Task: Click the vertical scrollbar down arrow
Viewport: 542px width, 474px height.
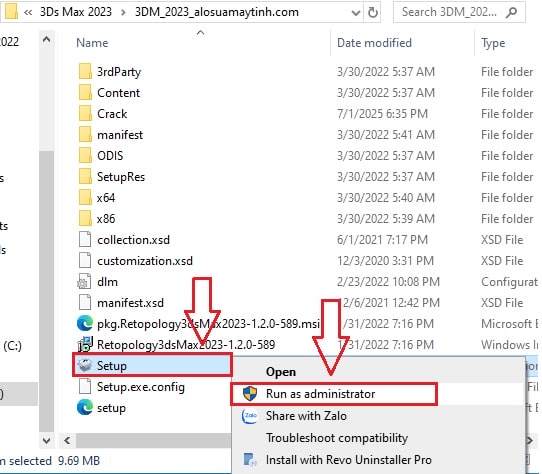Action: coord(47,440)
